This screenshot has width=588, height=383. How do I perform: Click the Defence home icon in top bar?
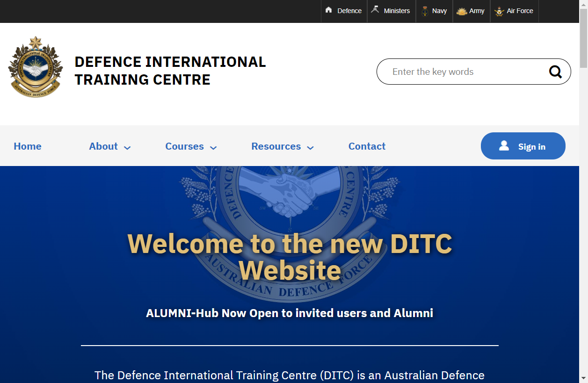[x=329, y=10]
